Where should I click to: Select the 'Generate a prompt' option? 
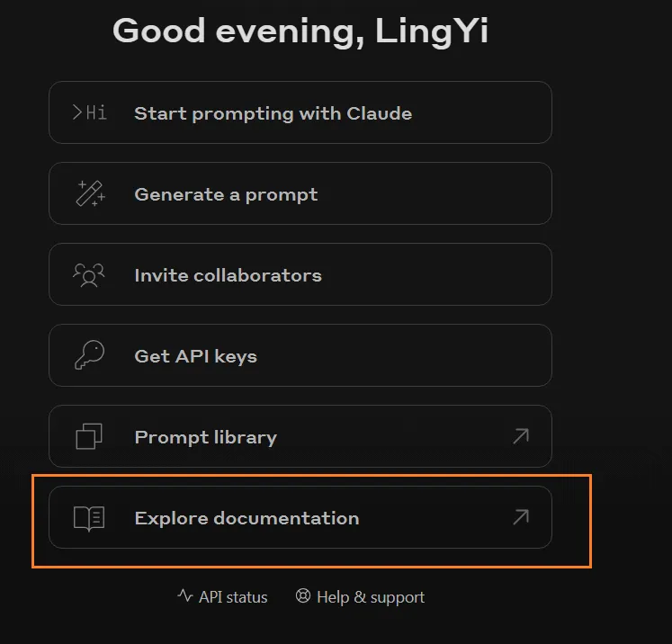[226, 194]
